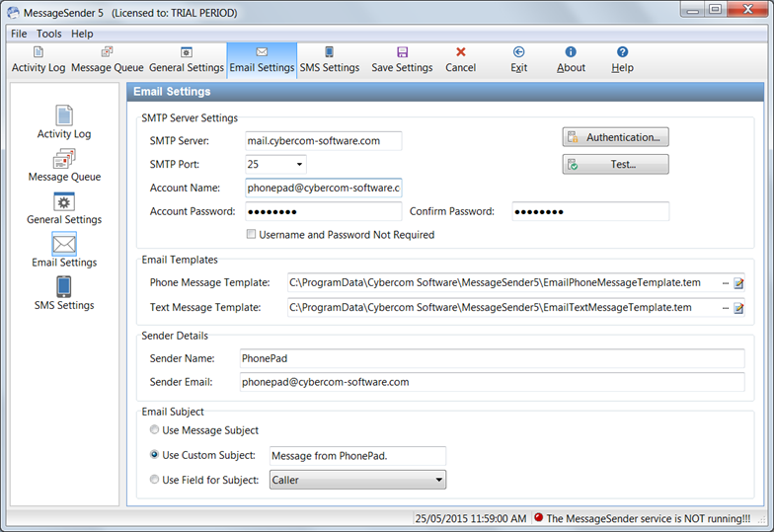Select Use Custom Subject option

click(154, 454)
